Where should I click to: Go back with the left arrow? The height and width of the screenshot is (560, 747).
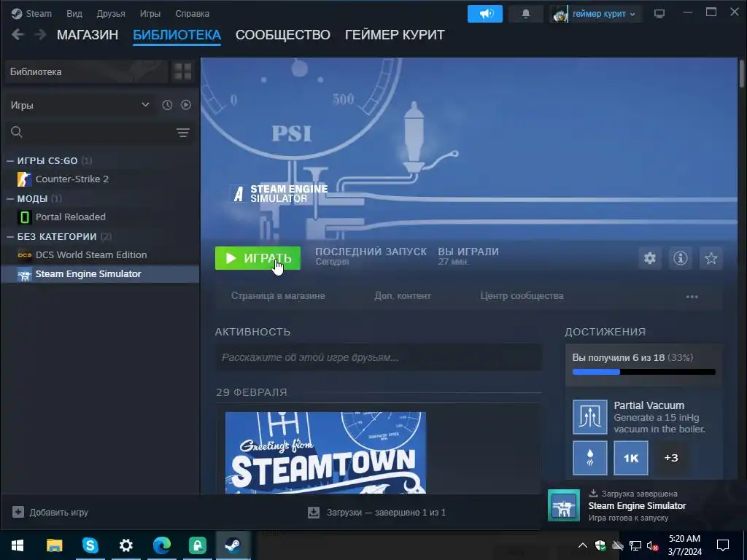pos(18,34)
